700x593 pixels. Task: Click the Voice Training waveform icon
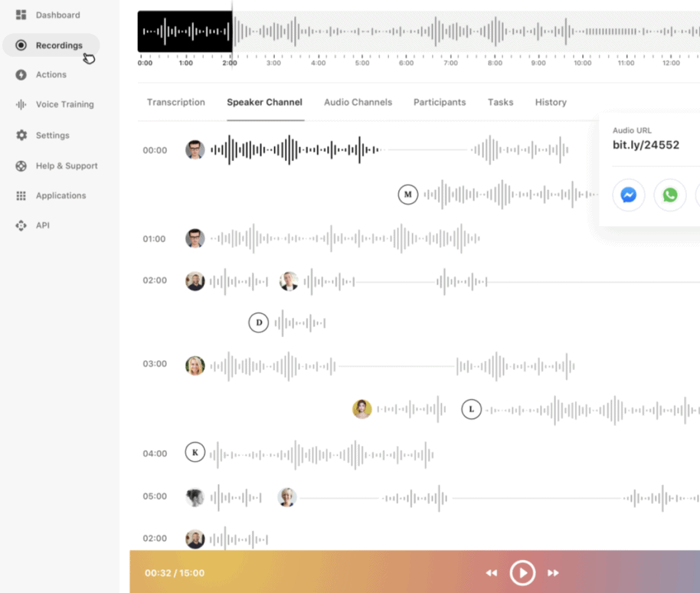(21, 105)
